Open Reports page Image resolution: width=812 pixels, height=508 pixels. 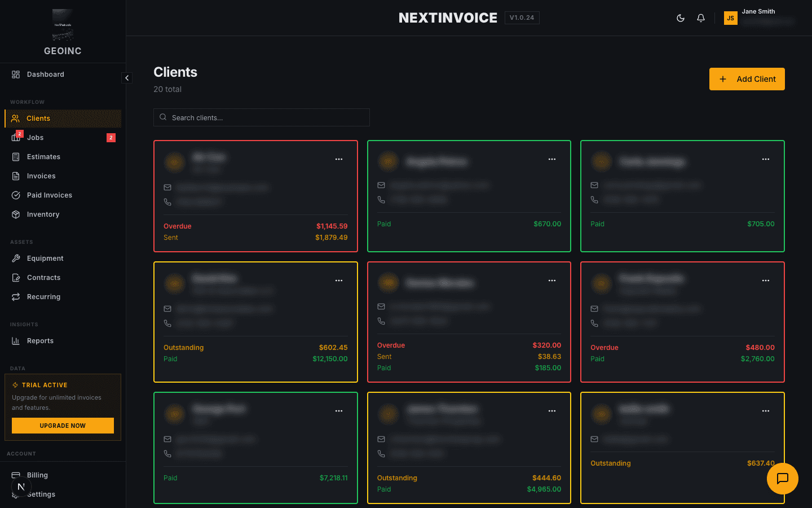click(x=63, y=341)
